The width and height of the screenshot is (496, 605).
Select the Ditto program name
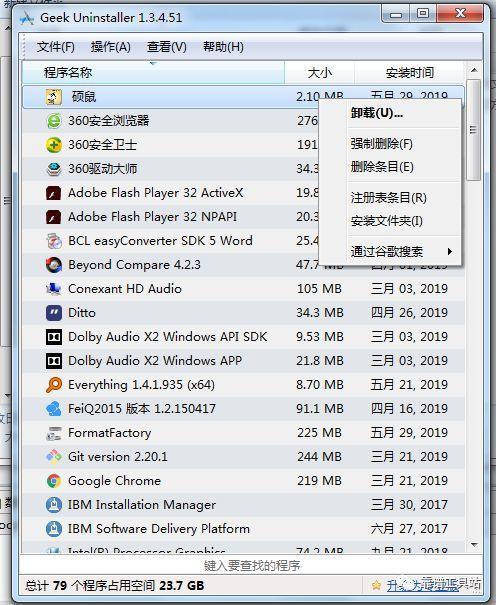click(82, 313)
